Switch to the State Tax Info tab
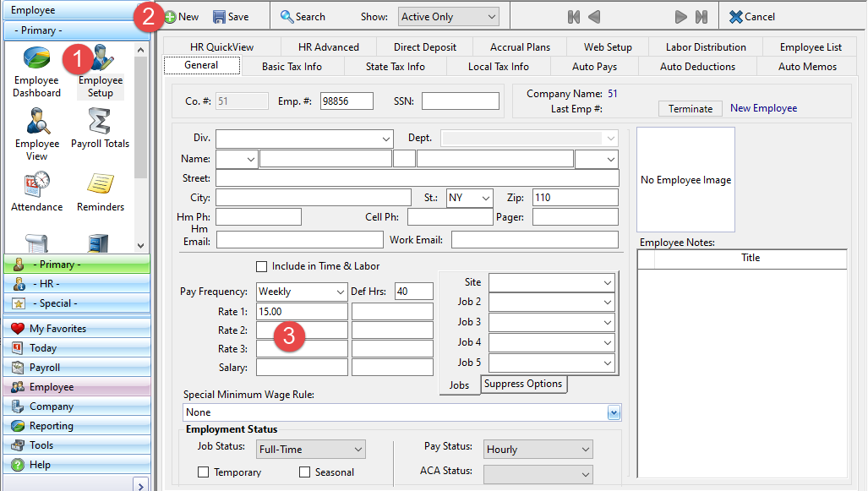Viewport: 868px width, 491px height. [x=396, y=67]
